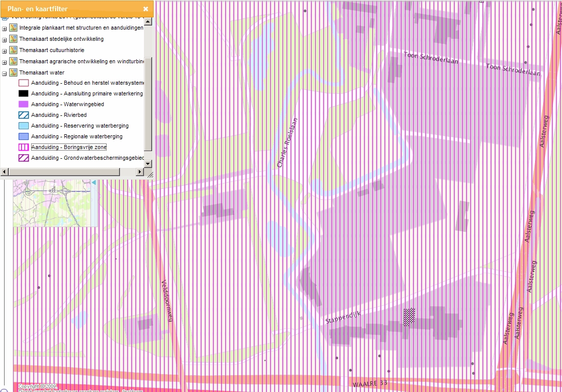The width and height of the screenshot is (562, 392).
Task: Click the Behoud en herstel watersystemen swatch
Action: [x=23, y=83]
